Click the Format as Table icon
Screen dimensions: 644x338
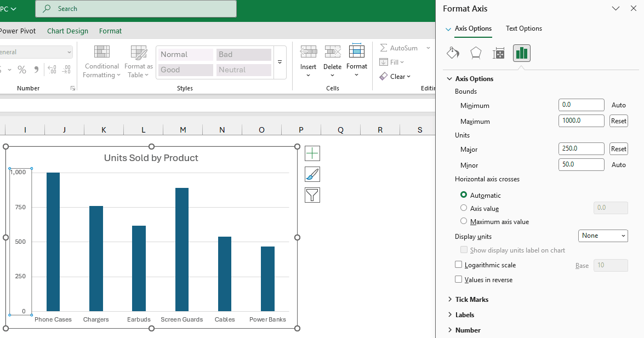pos(139,52)
